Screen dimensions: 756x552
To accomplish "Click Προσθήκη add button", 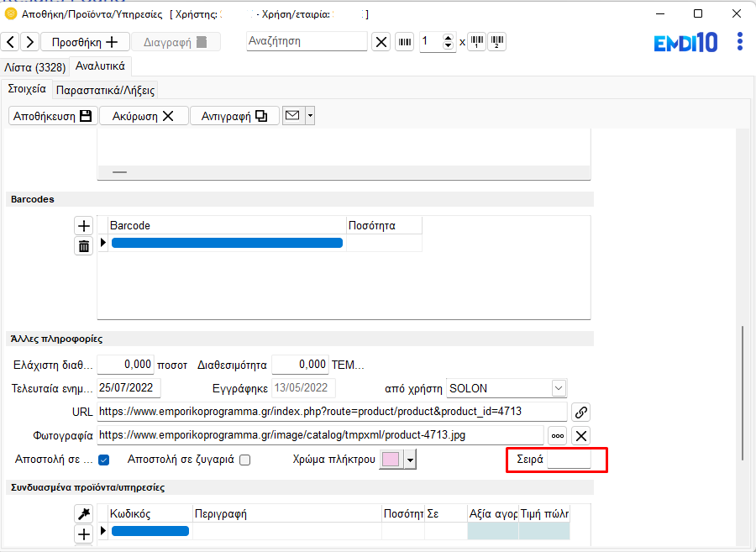I will [85, 42].
